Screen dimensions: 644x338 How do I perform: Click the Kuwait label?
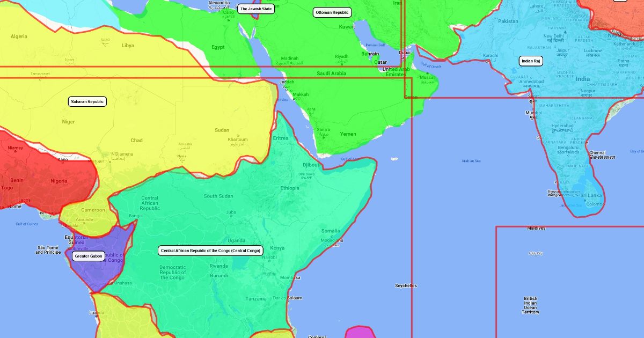click(347, 27)
